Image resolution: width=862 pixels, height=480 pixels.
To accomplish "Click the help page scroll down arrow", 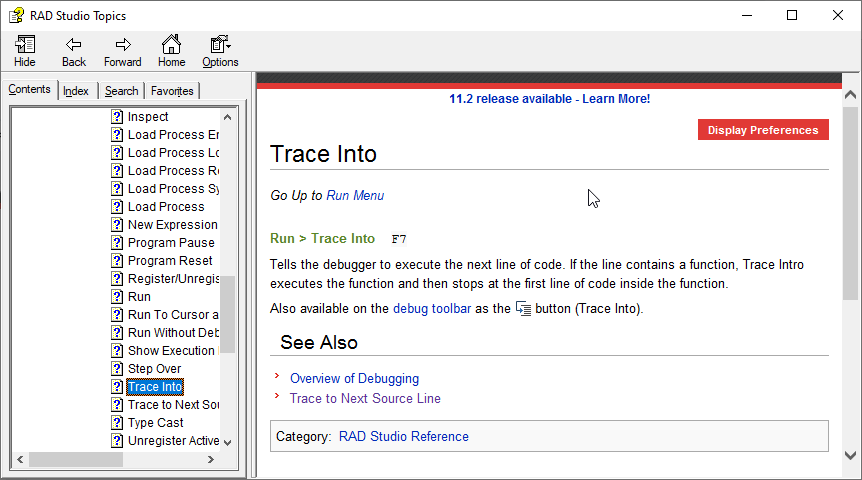I will pyautogui.click(x=850, y=455).
